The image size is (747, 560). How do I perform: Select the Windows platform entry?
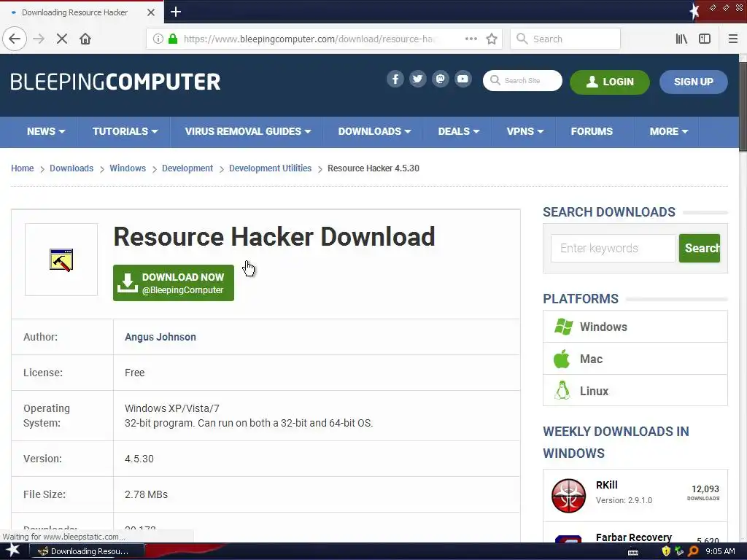pyautogui.click(x=635, y=327)
